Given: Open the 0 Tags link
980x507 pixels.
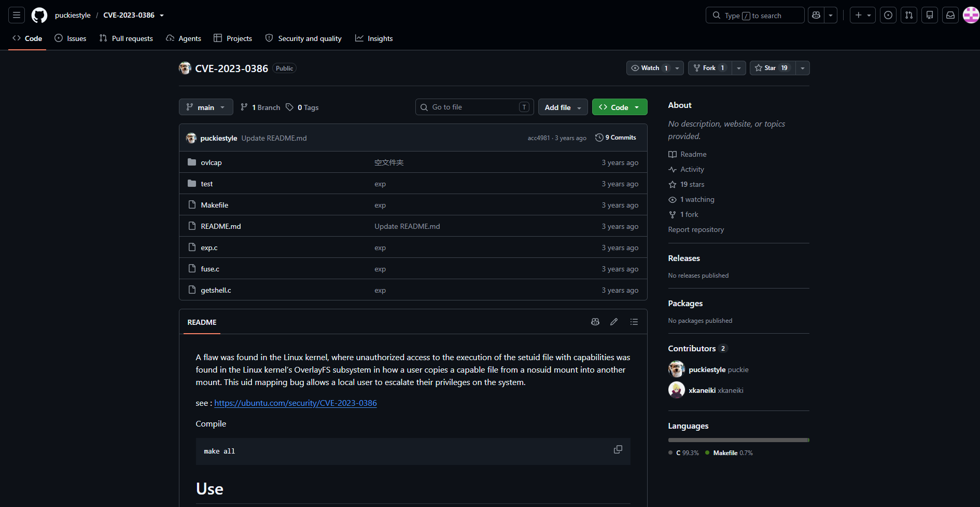Looking at the screenshot, I should [302, 107].
